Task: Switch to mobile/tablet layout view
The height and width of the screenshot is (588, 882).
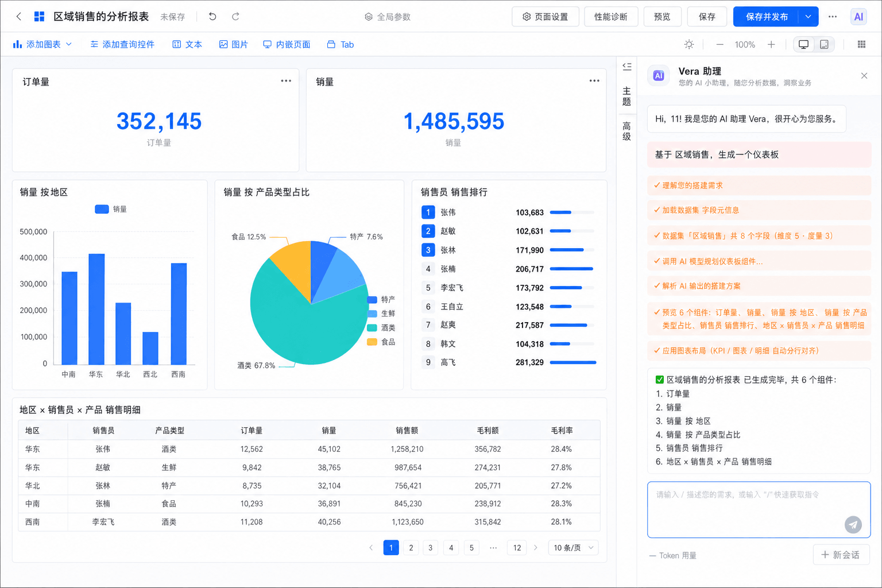Action: click(x=824, y=44)
